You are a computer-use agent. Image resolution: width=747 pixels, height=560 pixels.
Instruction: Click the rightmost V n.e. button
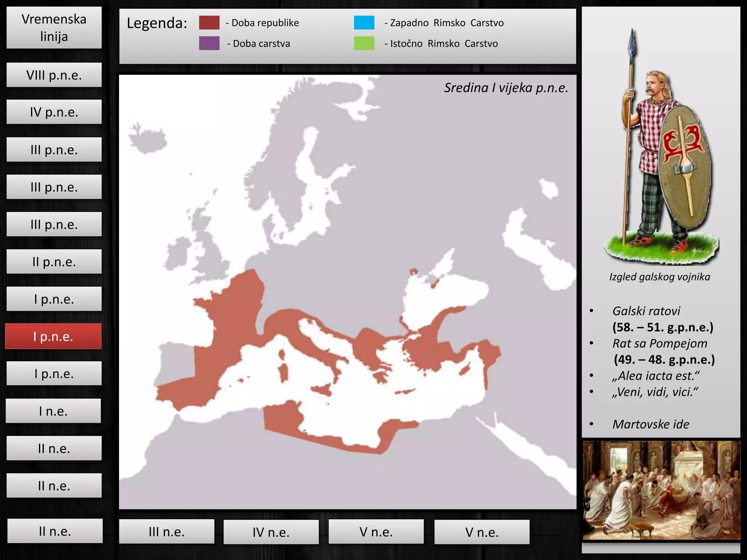coord(481,532)
